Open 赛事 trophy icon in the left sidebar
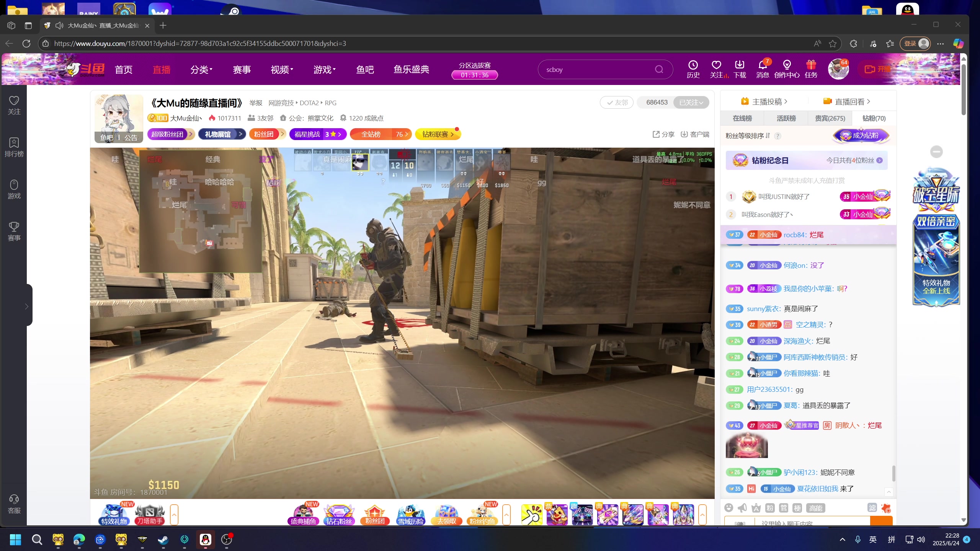This screenshot has width=980, height=551. click(14, 231)
